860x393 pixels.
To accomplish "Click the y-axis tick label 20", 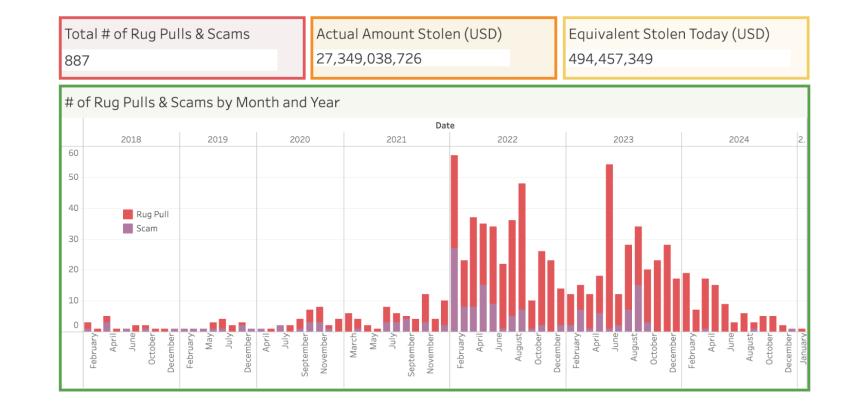I will tap(73, 270).
